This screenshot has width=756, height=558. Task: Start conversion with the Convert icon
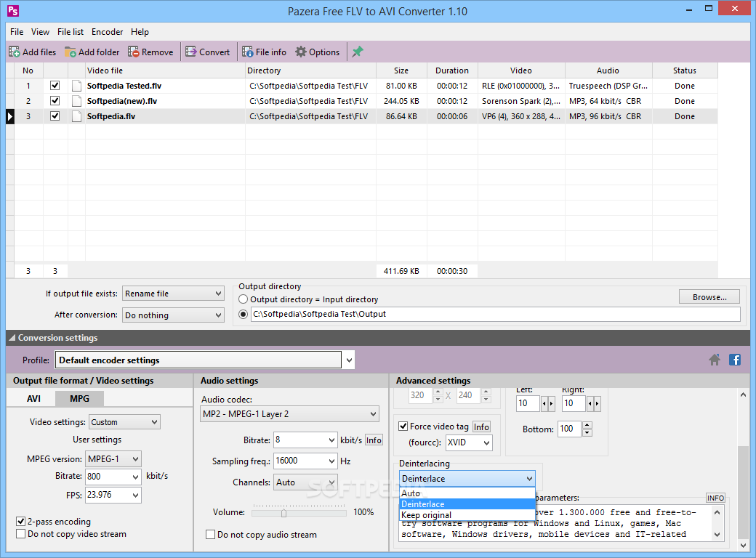(x=191, y=52)
